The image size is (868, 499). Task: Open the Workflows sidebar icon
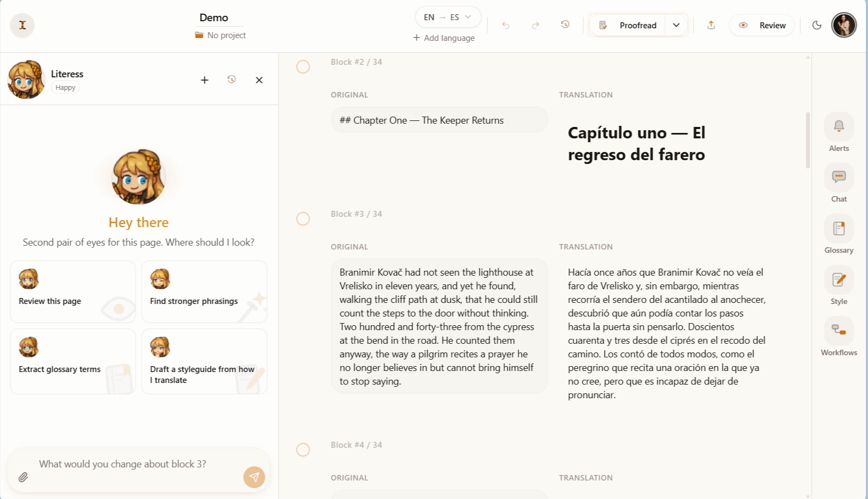coord(839,331)
